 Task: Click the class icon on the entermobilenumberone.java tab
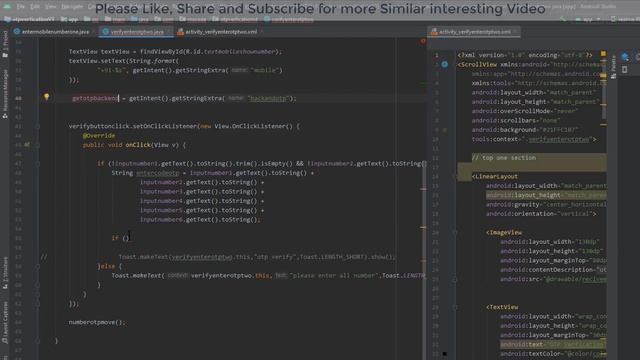click(17, 31)
